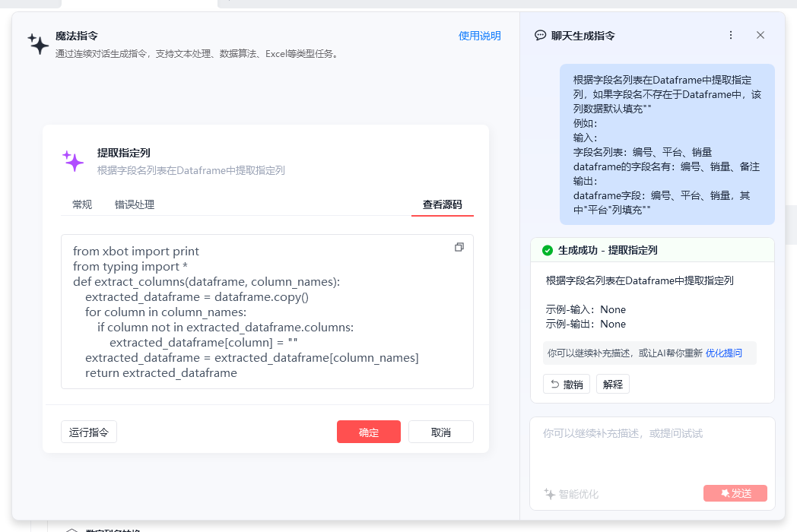This screenshot has height=532, width=797.
Task: Confirm with the red 确定 button
Action: (x=369, y=432)
